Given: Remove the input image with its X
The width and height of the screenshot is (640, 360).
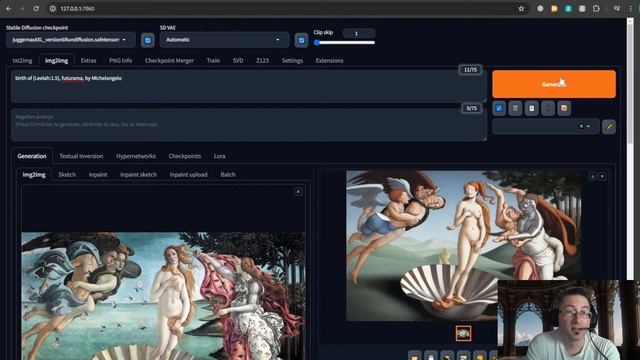Looking at the screenshot, I should [298, 192].
